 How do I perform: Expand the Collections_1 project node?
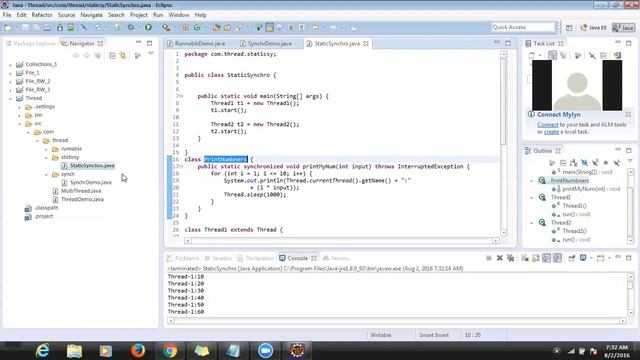pyautogui.click(x=11, y=64)
